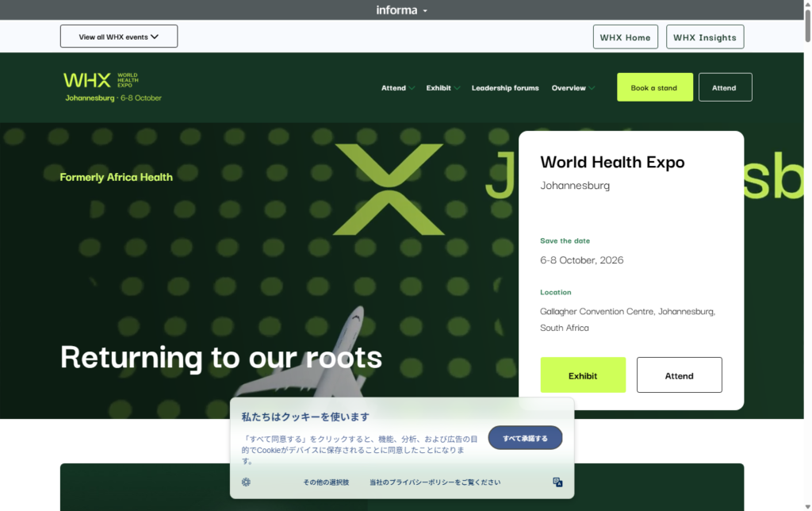Image resolution: width=812 pixels, height=511 pixels.
Task: Expand the "View all WHX events" dropdown
Action: [118, 36]
